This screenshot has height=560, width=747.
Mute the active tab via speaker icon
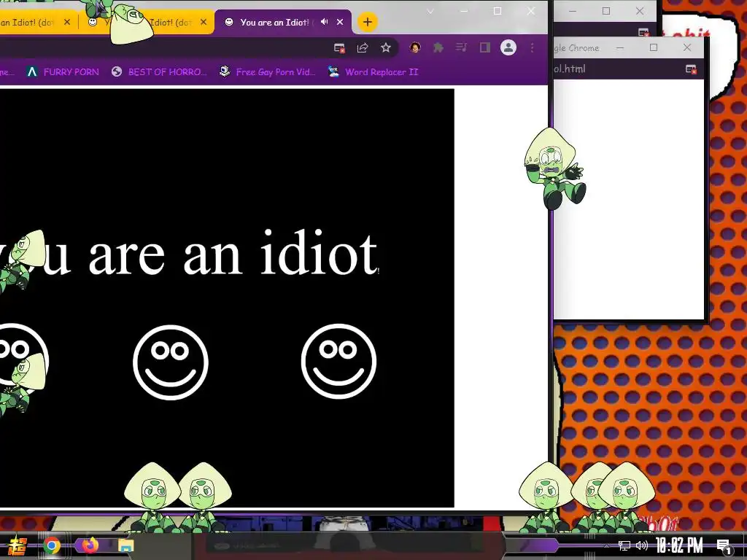click(x=325, y=22)
